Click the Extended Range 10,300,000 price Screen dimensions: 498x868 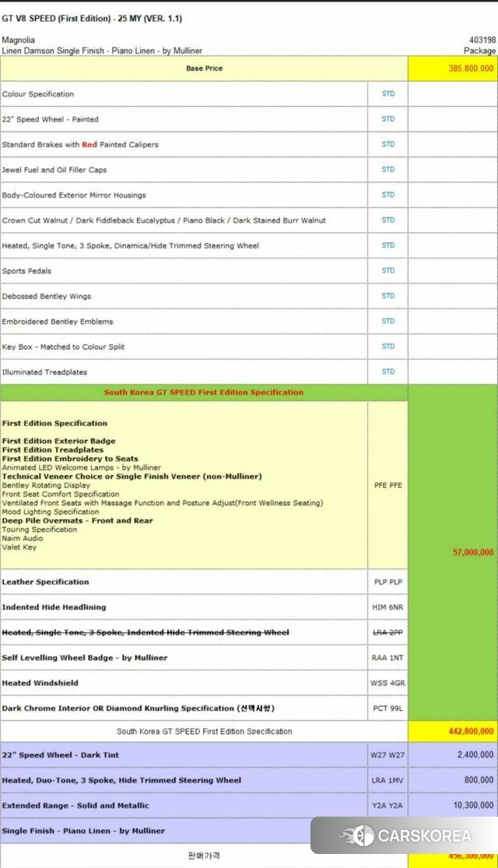point(473,805)
